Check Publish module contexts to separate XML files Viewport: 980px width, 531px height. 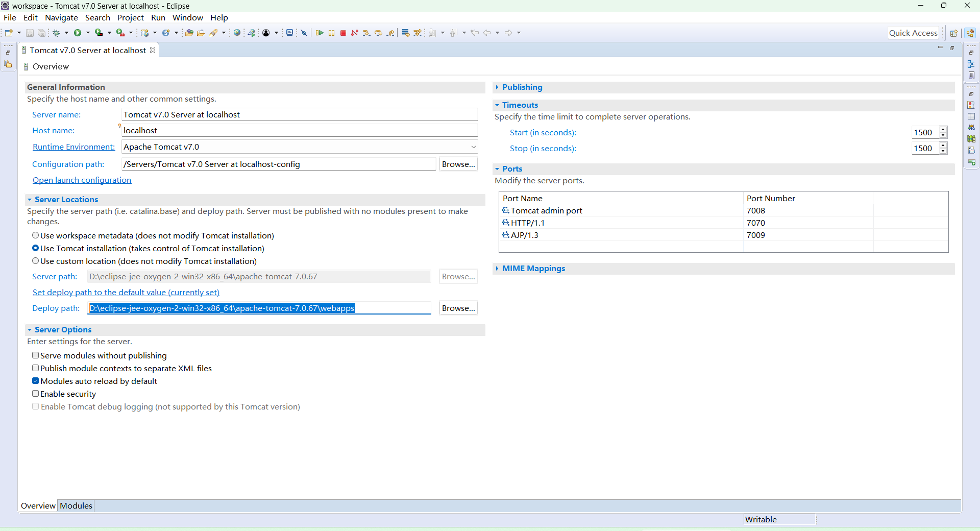36,368
